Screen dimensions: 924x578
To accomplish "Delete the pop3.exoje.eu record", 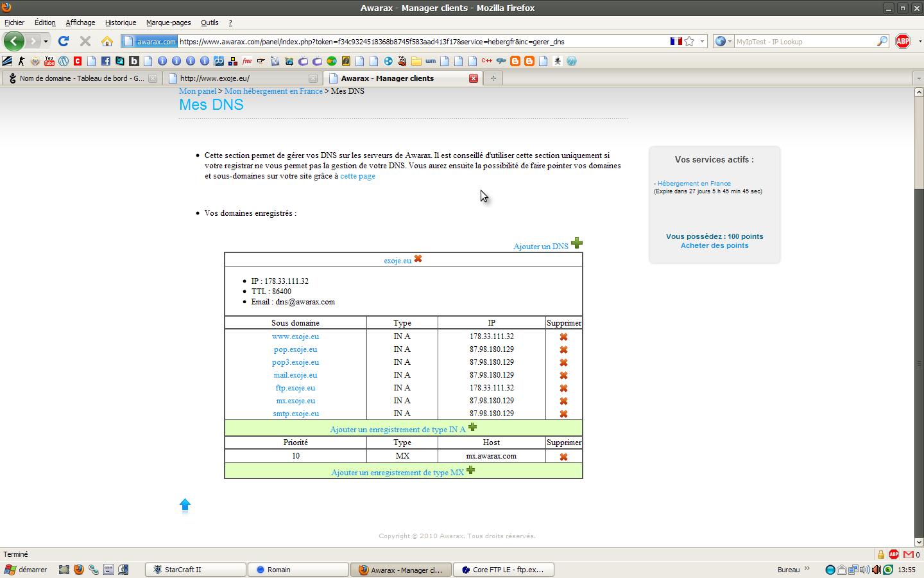I will 563,362.
